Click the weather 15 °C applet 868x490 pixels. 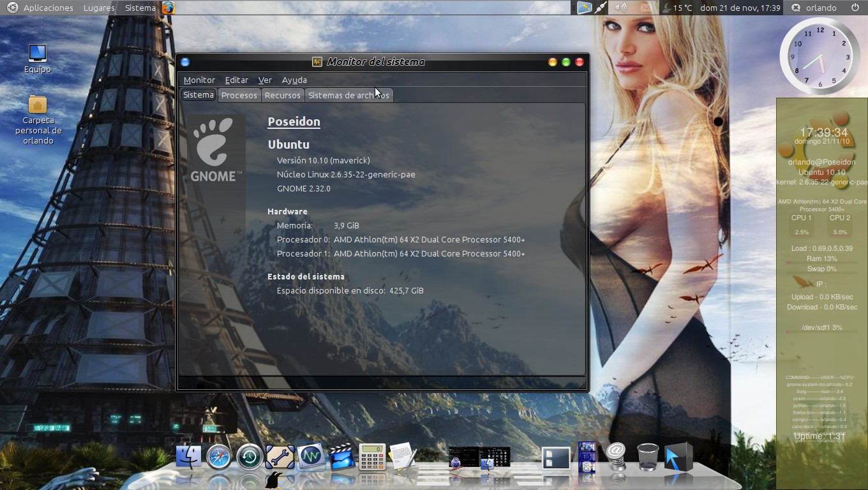pyautogui.click(x=677, y=8)
